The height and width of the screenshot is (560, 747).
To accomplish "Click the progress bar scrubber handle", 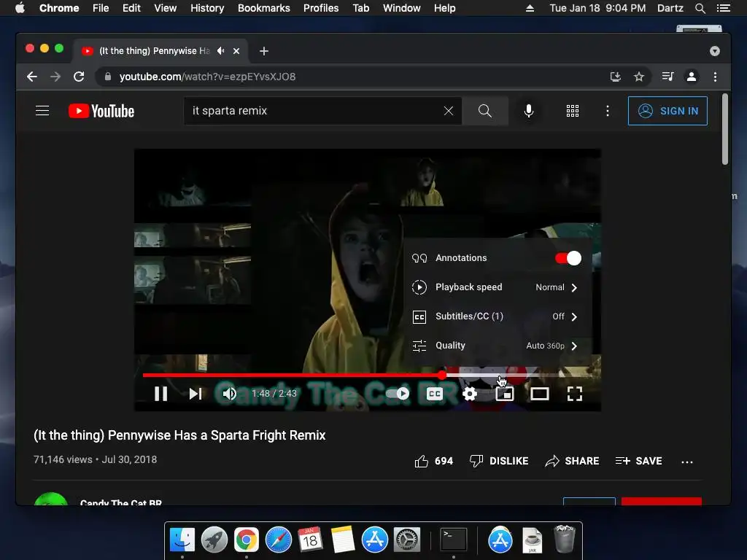I will [x=442, y=376].
